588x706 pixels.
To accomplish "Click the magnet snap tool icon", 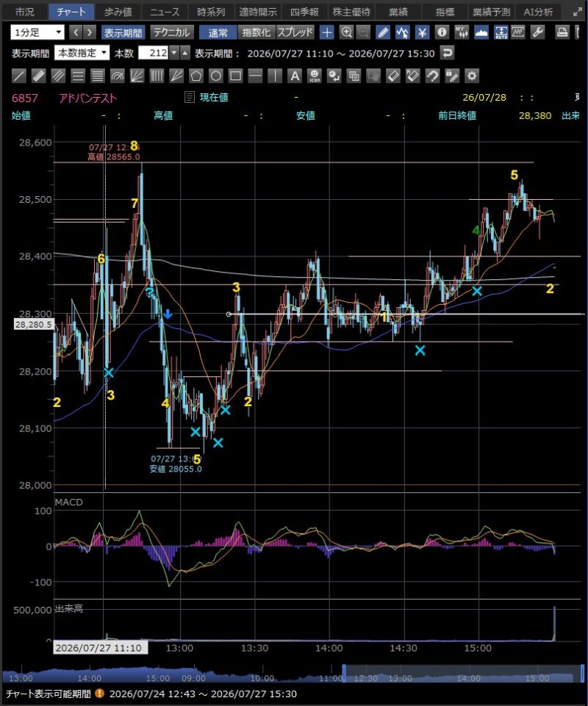I will [x=433, y=76].
